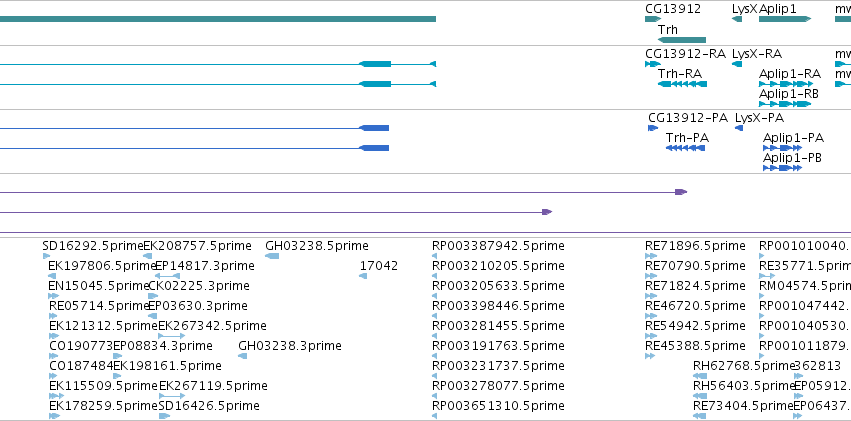851x421 pixels.
Task: Select the large teal gene bar
Action: point(218,19)
